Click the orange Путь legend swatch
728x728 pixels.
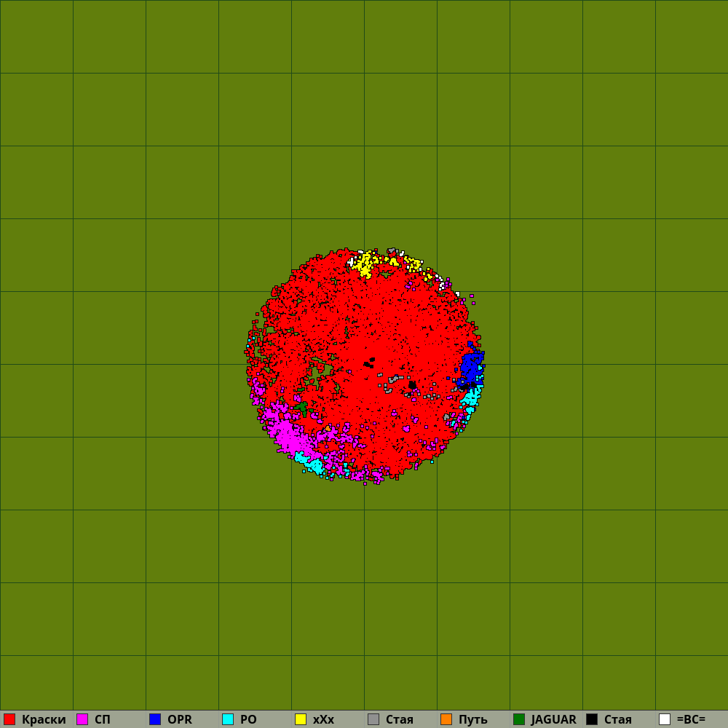click(446, 719)
